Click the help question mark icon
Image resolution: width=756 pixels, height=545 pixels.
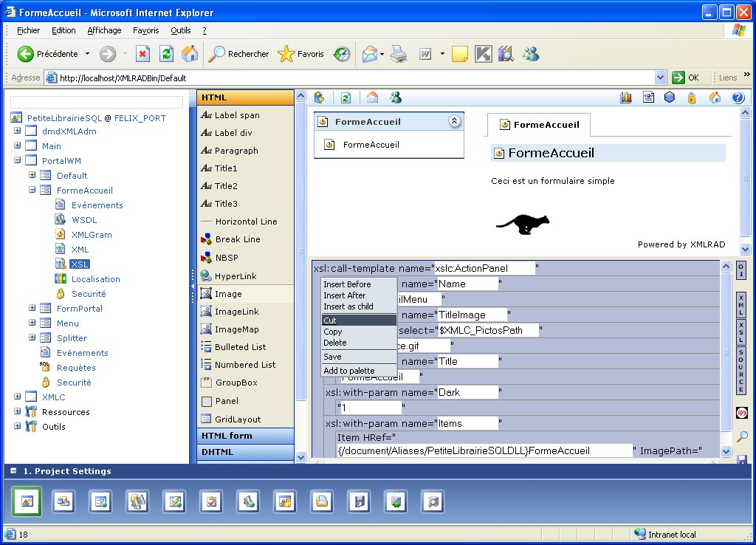pos(738,97)
